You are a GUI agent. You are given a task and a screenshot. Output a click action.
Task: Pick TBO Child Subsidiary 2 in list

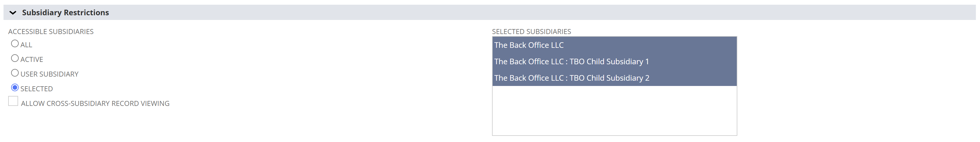[571, 78]
